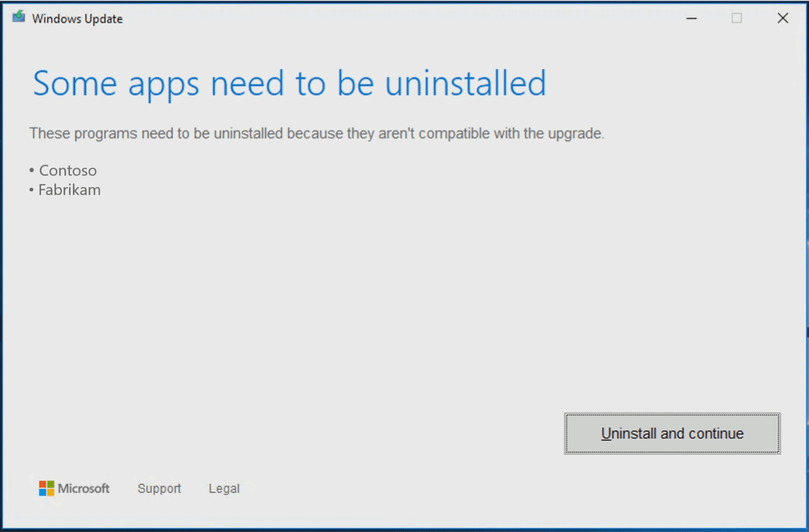Click the Windows Update title bar icon
Image resolution: width=809 pixels, height=532 pixels.
point(19,17)
